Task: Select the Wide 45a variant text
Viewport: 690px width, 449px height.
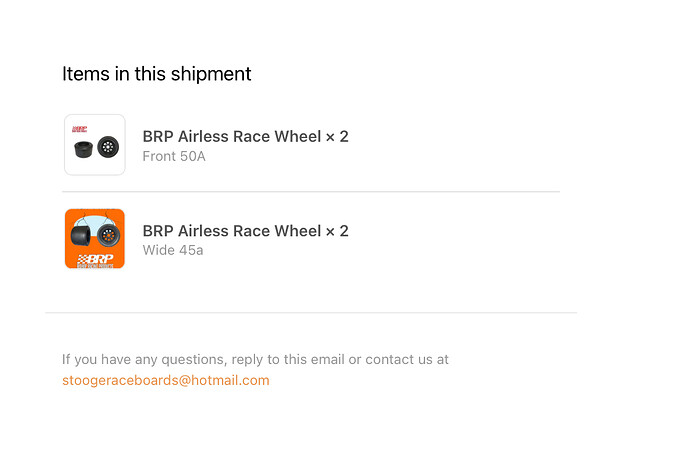Action: [x=172, y=250]
